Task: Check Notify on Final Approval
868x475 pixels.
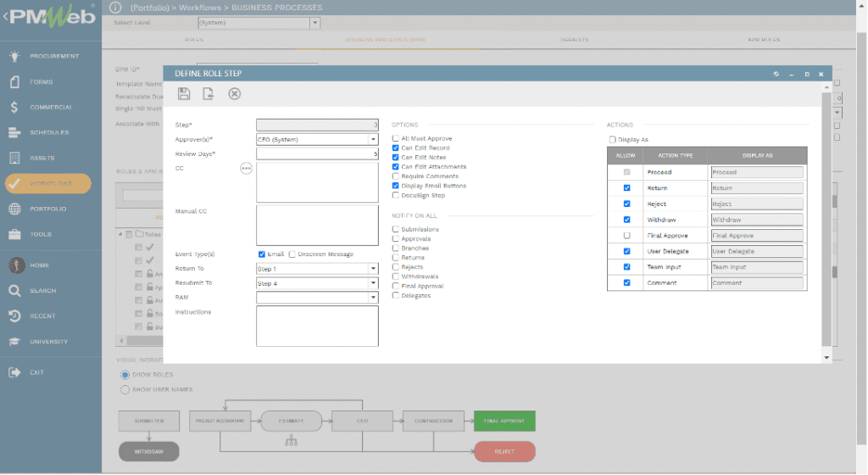Action: point(395,286)
